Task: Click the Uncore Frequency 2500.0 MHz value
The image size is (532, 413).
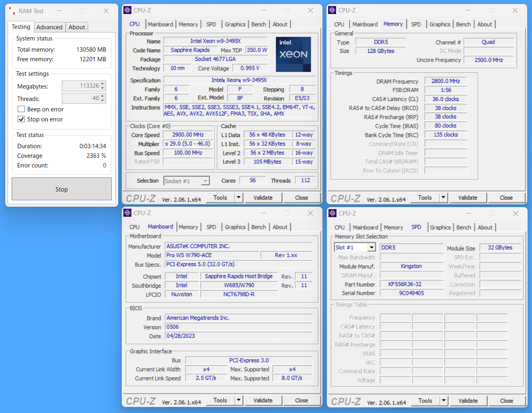Action: click(x=489, y=60)
